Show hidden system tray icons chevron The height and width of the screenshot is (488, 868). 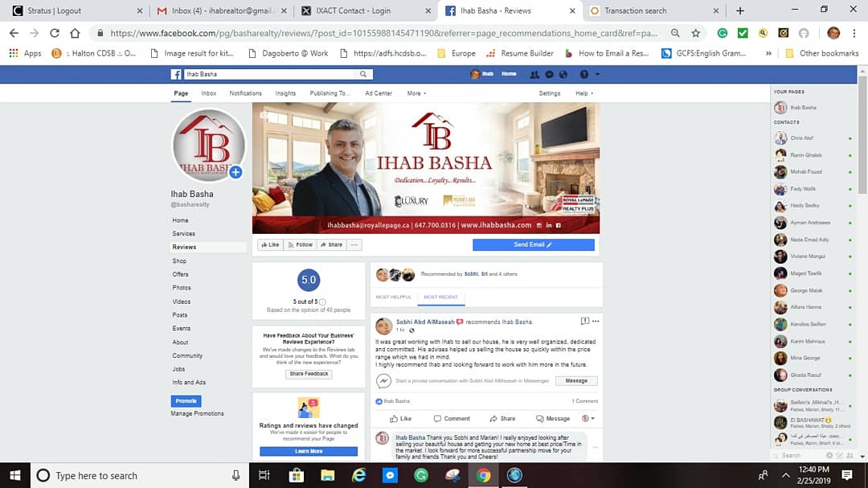785,475
